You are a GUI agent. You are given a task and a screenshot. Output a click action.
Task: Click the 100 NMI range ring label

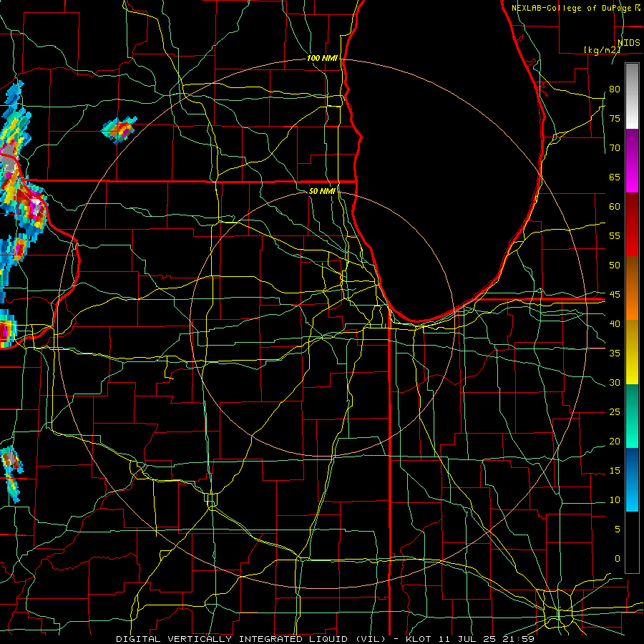(x=322, y=58)
